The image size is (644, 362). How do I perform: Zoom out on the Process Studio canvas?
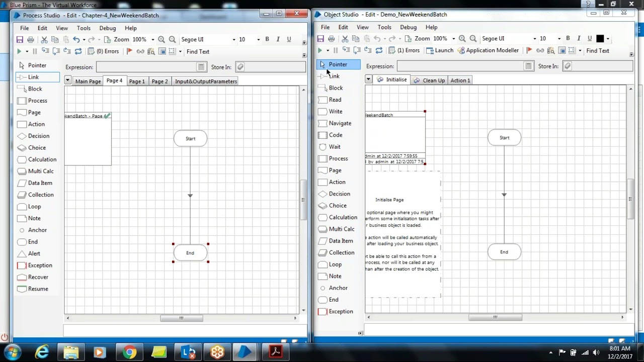(x=172, y=39)
